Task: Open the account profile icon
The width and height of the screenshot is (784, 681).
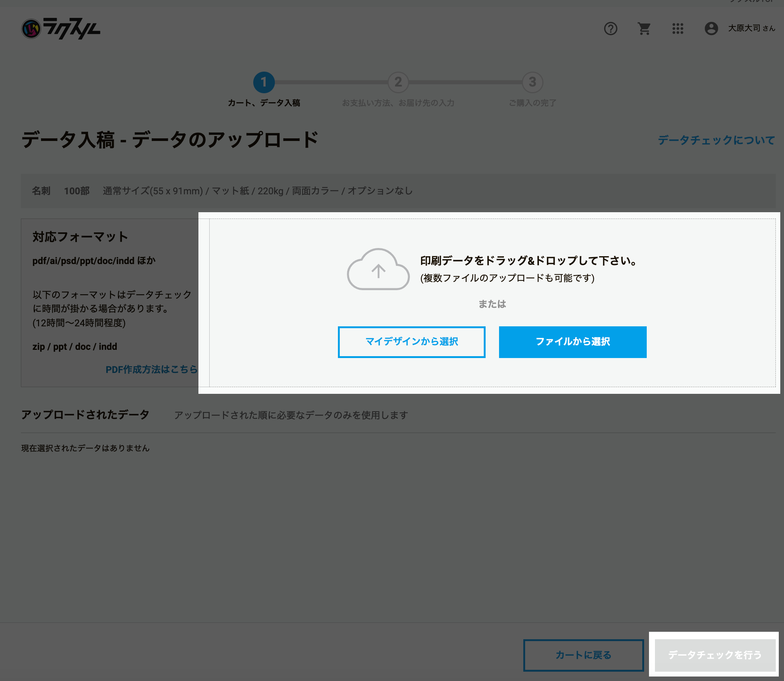Action: 711,29
